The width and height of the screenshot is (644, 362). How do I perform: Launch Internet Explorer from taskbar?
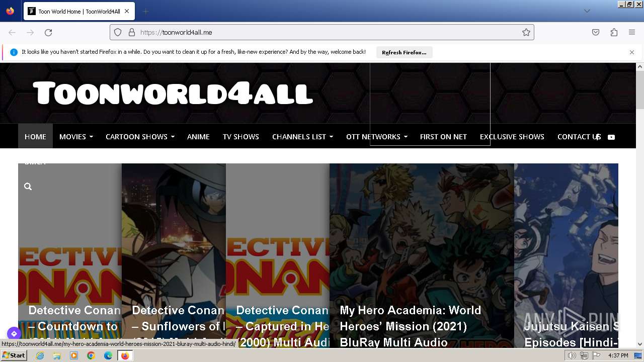pos(40,355)
